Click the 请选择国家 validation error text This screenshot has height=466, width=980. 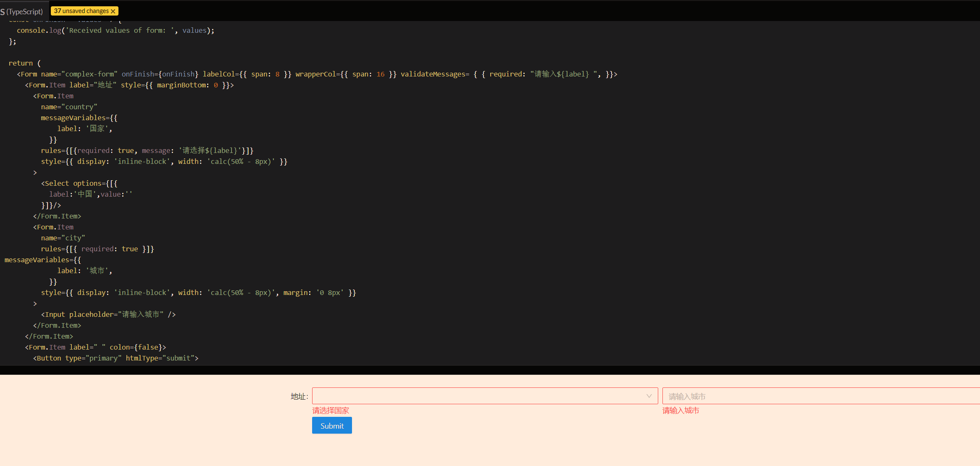tap(331, 411)
